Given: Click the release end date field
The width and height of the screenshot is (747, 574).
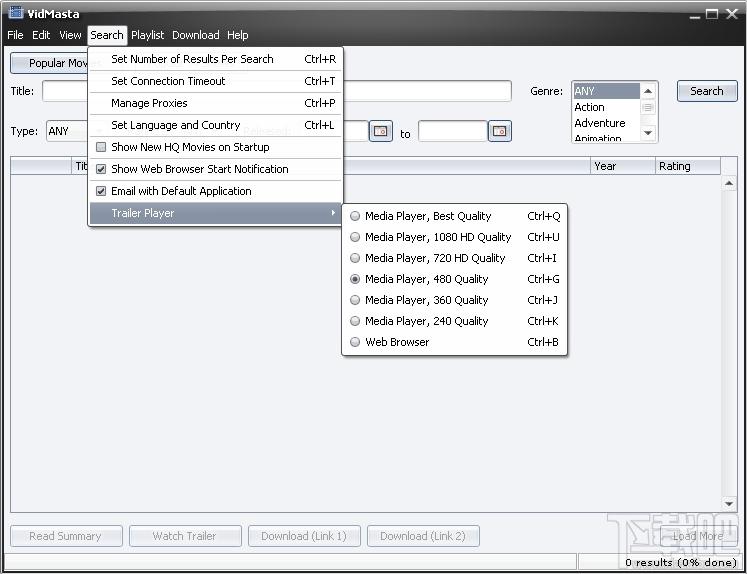Looking at the screenshot, I should click(453, 131).
